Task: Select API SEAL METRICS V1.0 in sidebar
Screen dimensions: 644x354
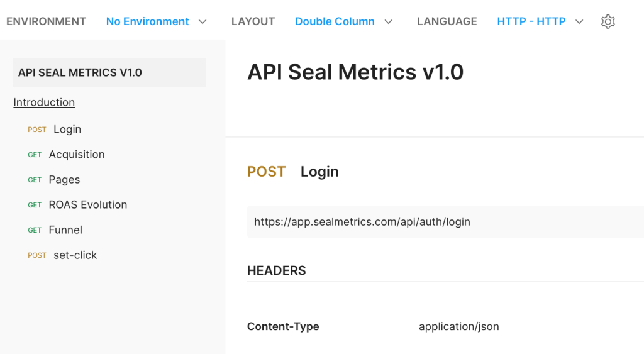Action: [x=109, y=73]
